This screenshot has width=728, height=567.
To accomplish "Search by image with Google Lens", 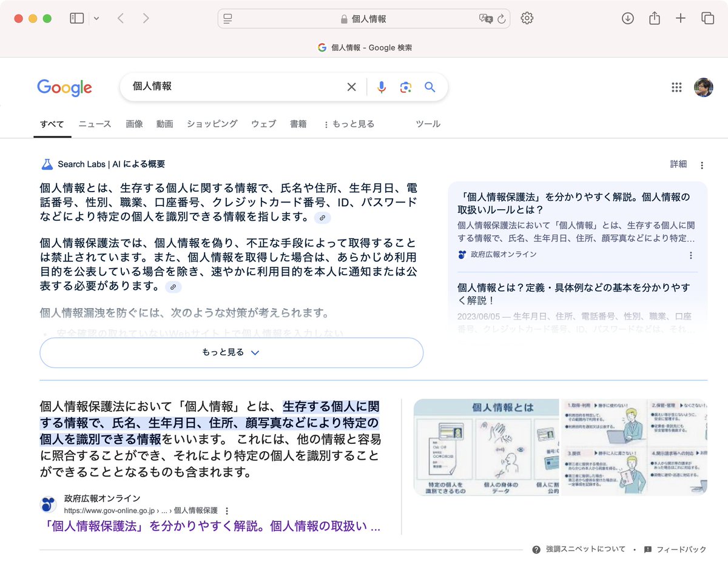I will 406,87.
